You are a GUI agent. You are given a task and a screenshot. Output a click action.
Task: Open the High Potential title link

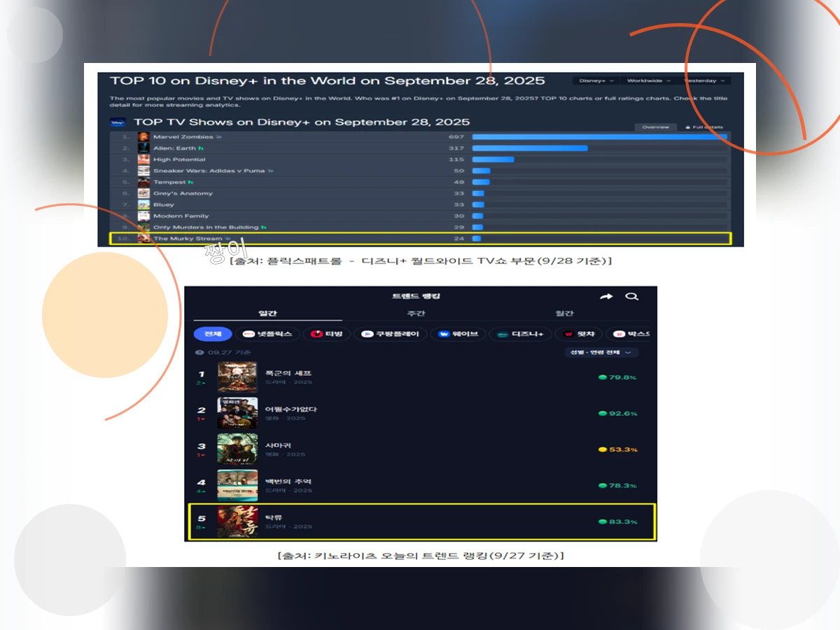pyautogui.click(x=179, y=160)
